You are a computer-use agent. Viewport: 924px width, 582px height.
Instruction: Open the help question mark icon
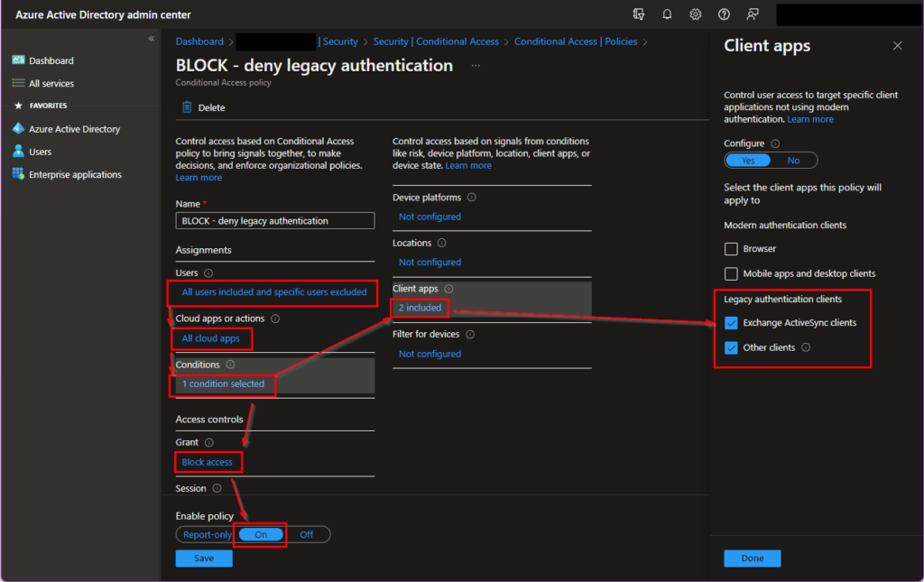[724, 14]
